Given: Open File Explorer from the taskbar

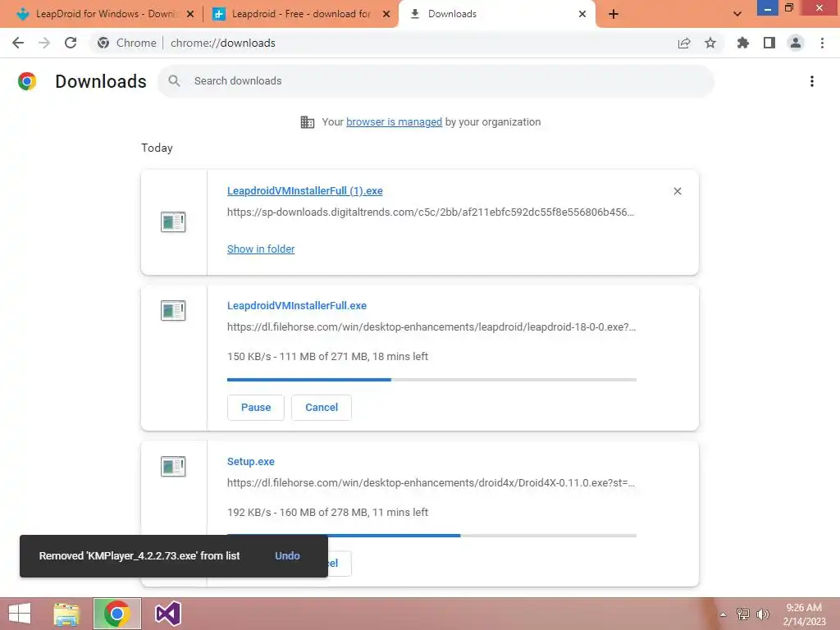Looking at the screenshot, I should tap(66, 614).
